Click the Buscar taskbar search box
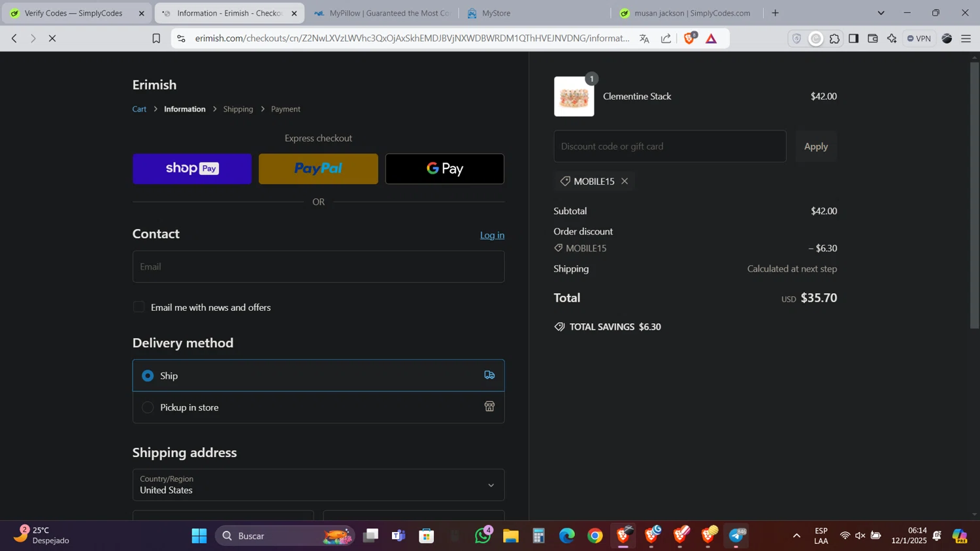This screenshot has width=980, height=551. (285, 536)
